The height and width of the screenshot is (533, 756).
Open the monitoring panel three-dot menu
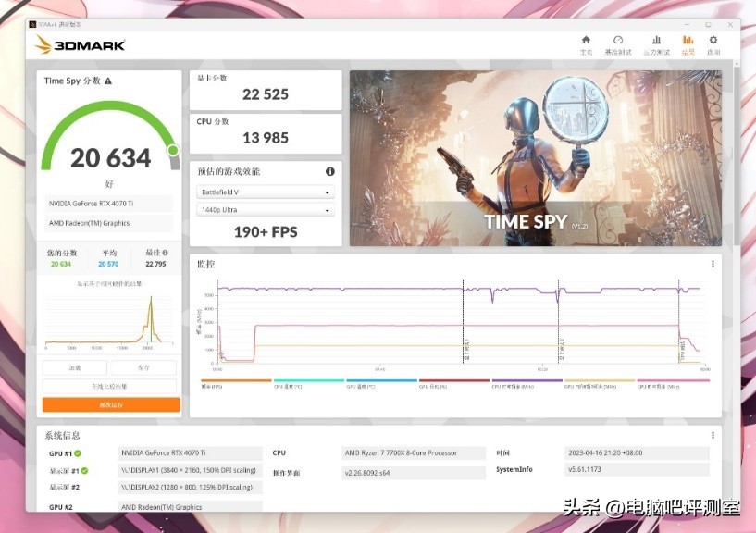(713, 264)
